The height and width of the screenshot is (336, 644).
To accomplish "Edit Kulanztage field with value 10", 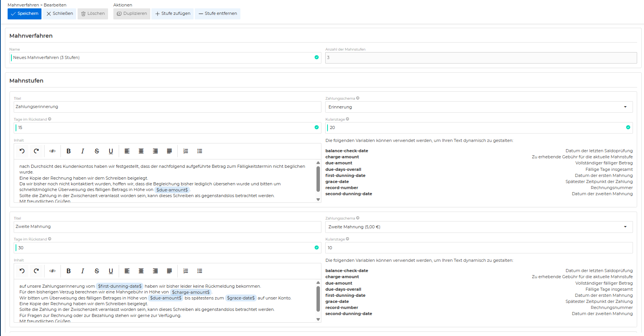I will pos(479,248).
